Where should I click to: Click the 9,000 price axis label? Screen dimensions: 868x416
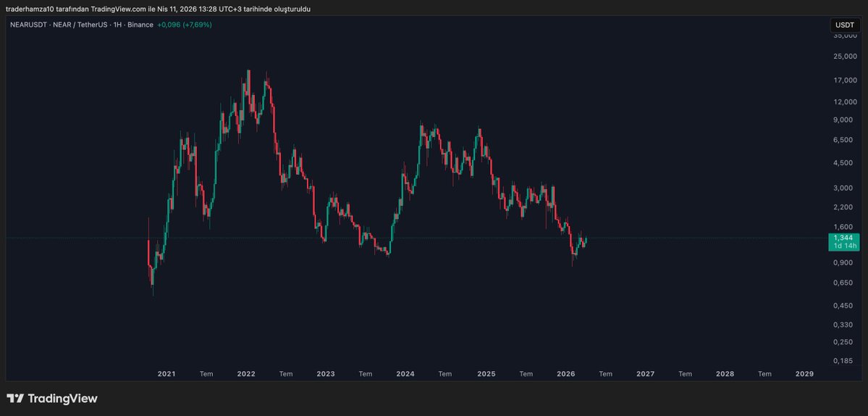coord(845,120)
